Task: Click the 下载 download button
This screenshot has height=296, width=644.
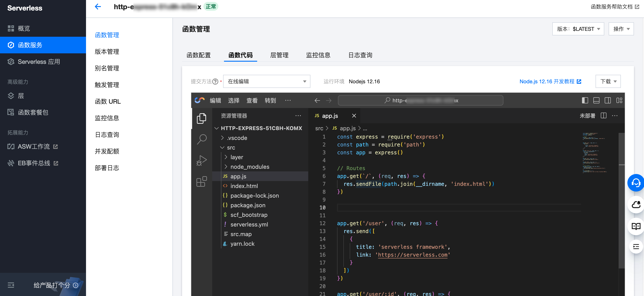Action: tap(608, 81)
